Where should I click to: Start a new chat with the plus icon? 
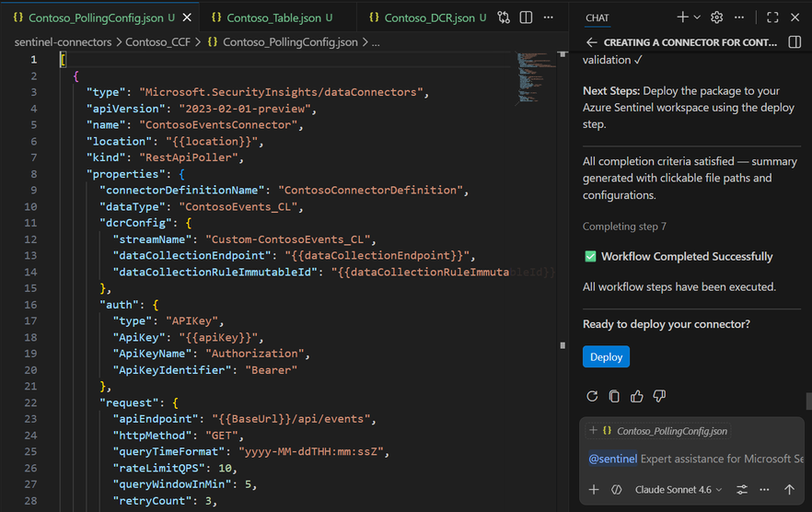point(683,17)
